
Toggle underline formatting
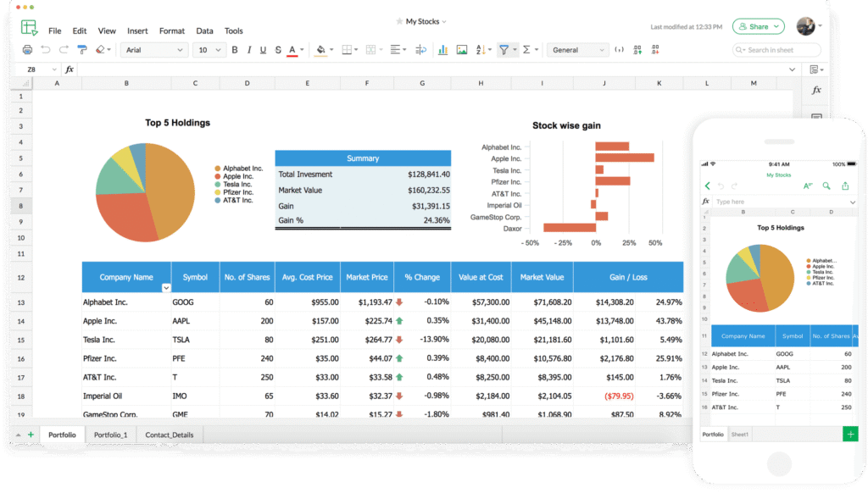(x=263, y=50)
